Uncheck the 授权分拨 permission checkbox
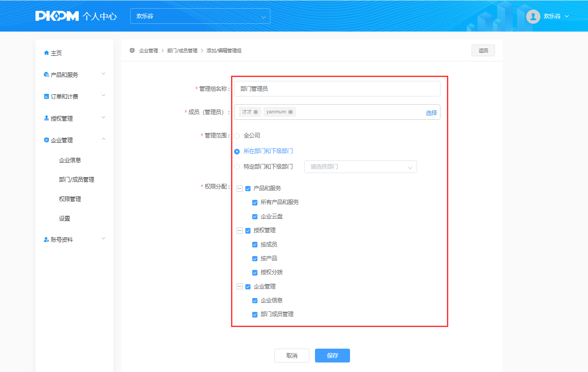 coord(255,273)
